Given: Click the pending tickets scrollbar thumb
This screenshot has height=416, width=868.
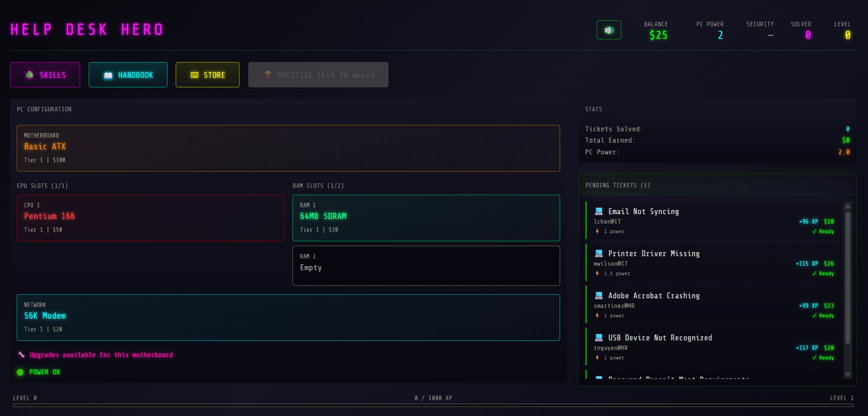Looking at the screenshot, I should [x=848, y=277].
